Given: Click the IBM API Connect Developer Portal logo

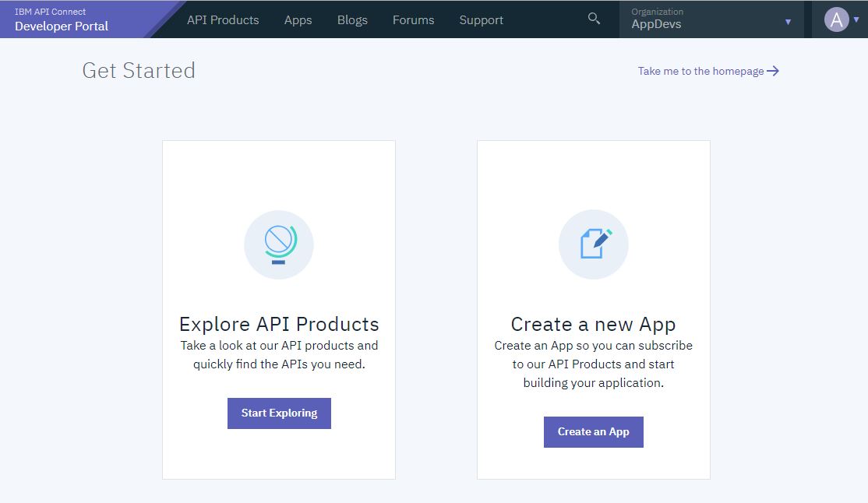Looking at the screenshot, I should click(62, 19).
